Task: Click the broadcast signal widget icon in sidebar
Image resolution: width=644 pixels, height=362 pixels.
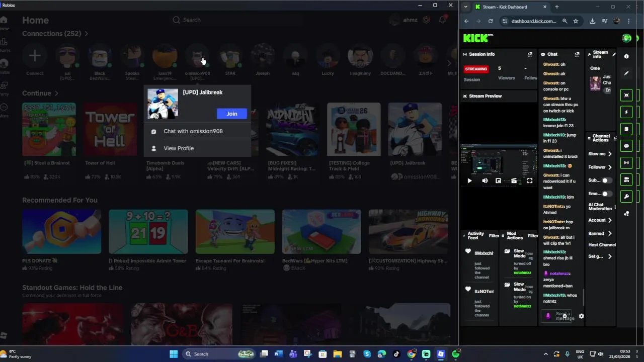Action: coord(626,162)
